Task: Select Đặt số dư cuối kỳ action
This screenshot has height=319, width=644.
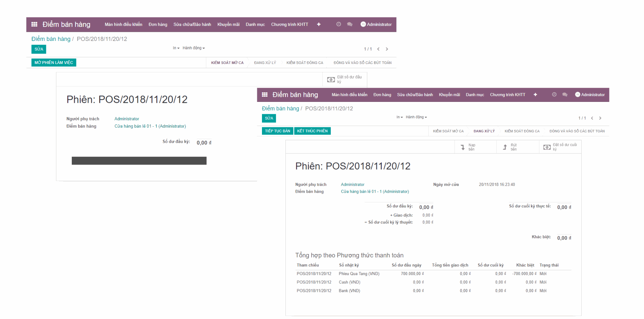Action: pos(559,147)
